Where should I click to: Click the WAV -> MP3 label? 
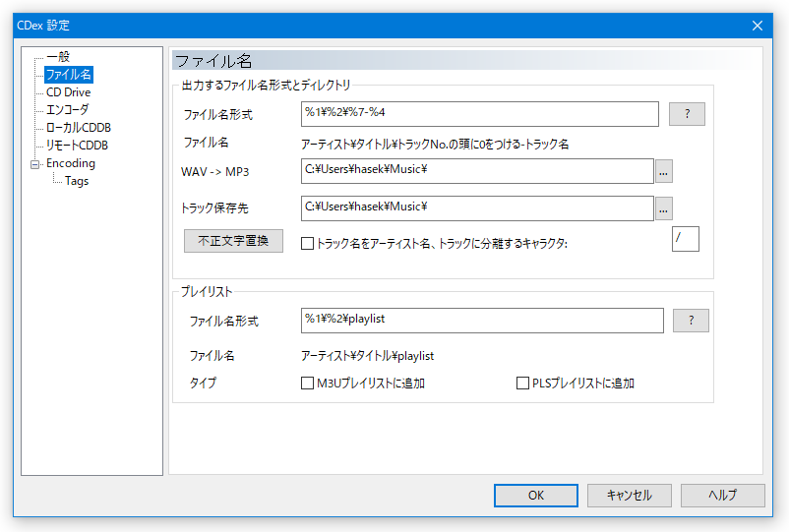214,172
